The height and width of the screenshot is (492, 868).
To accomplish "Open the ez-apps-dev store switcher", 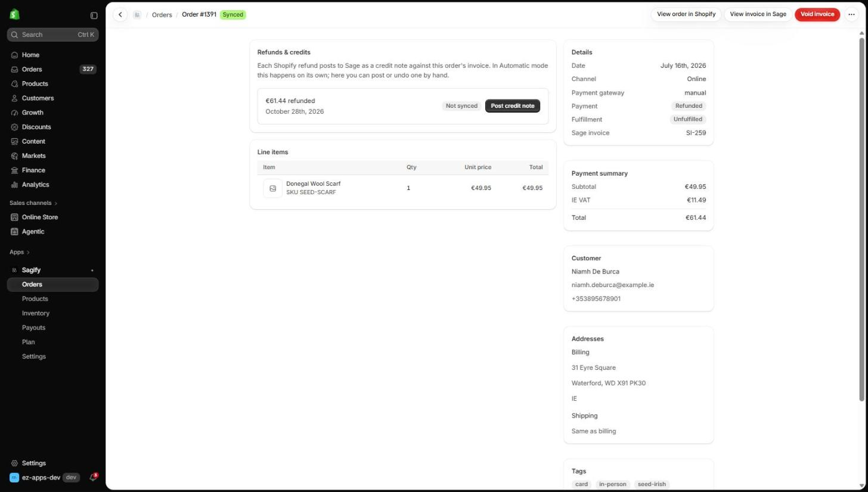I will click(44, 478).
